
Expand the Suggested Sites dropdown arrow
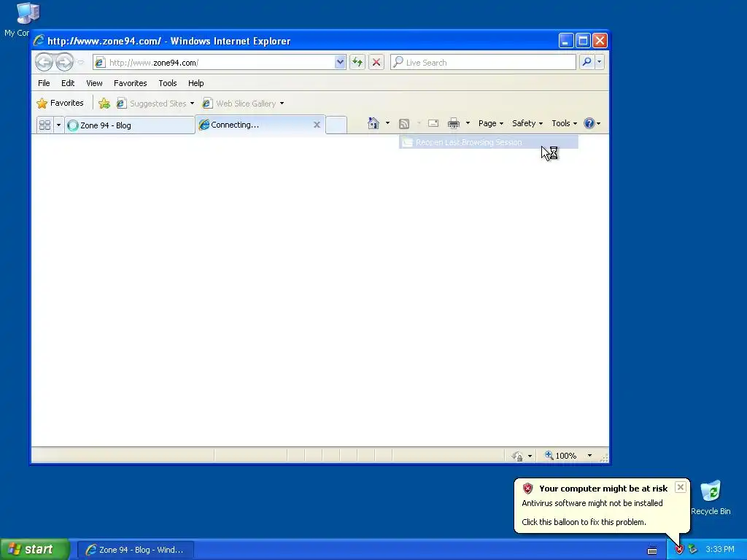192,104
